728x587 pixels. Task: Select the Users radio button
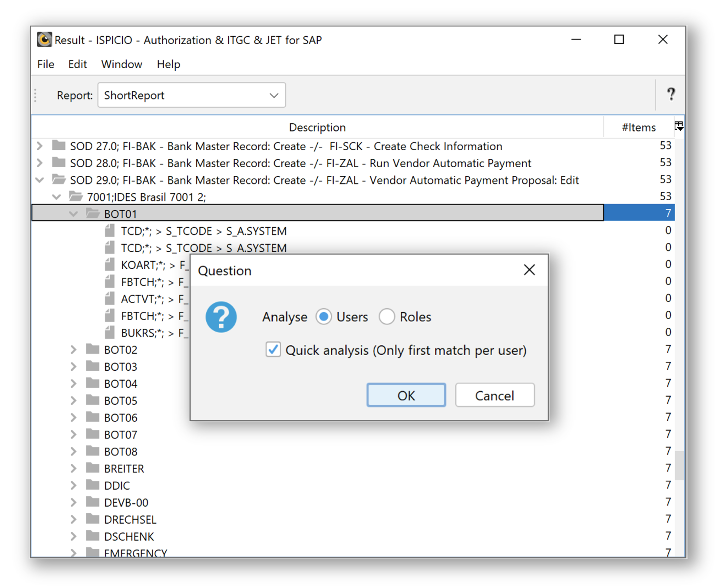pyautogui.click(x=324, y=317)
